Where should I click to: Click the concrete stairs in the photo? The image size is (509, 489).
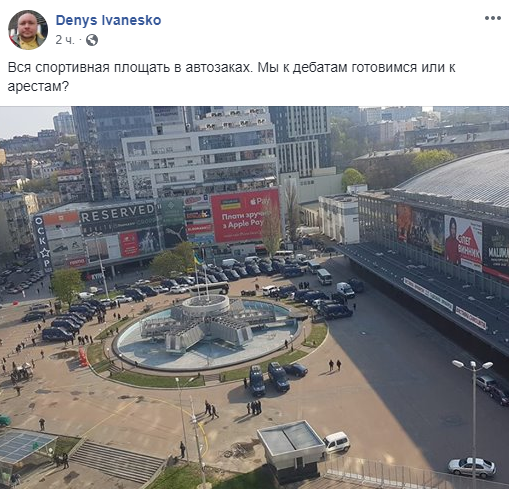point(117,460)
